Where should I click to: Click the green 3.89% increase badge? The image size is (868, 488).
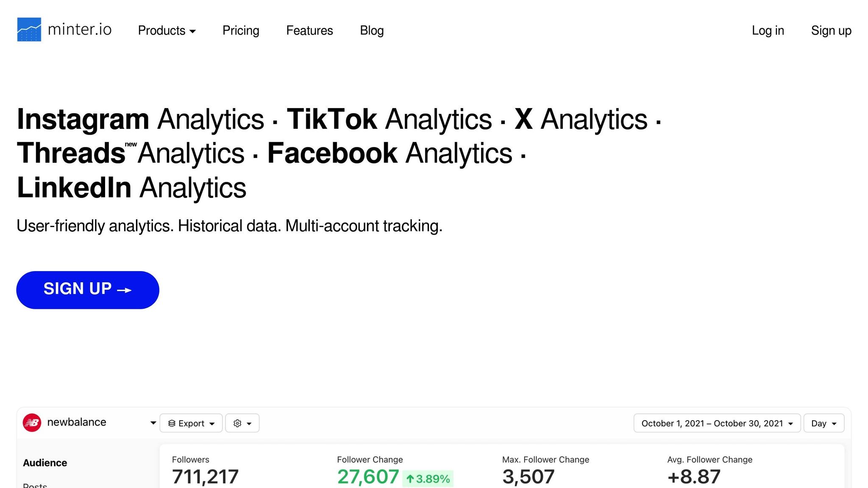pyautogui.click(x=428, y=479)
